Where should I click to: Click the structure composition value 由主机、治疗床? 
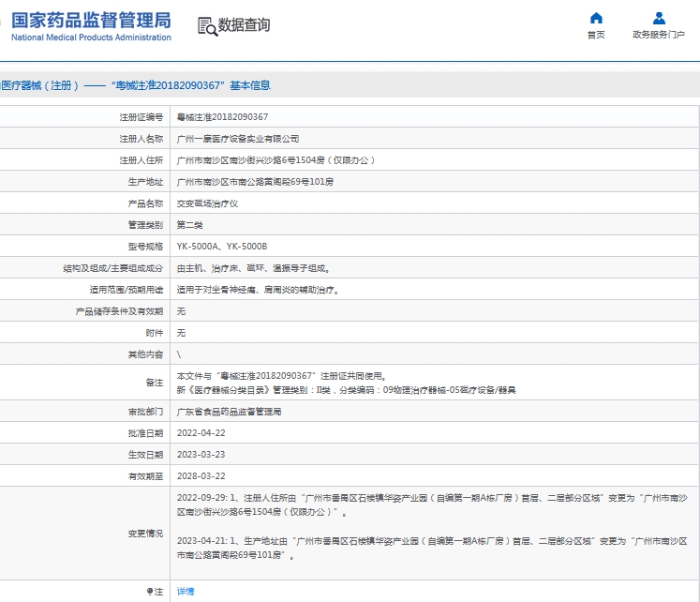[253, 268]
